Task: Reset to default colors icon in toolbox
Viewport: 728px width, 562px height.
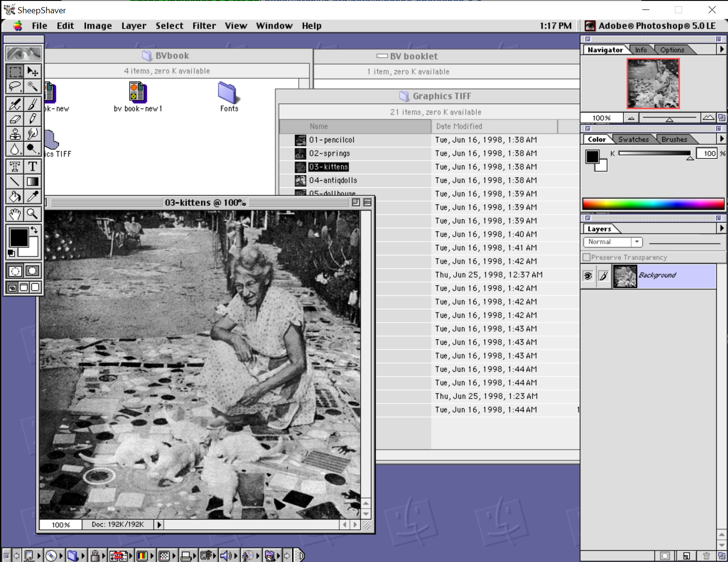Action: [x=11, y=253]
